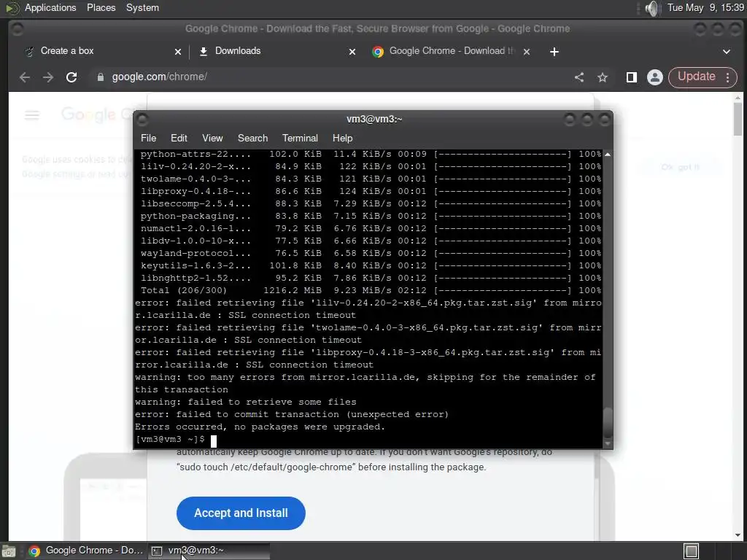Switch to Google Chrome taskbar button

coord(86,551)
